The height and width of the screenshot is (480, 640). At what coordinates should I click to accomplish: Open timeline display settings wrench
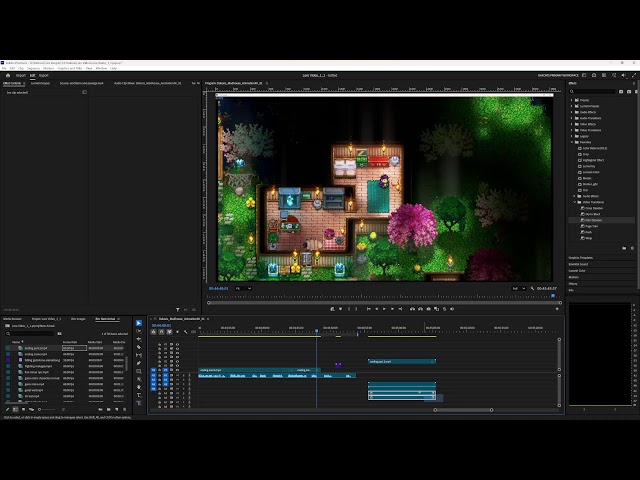(x=186, y=332)
